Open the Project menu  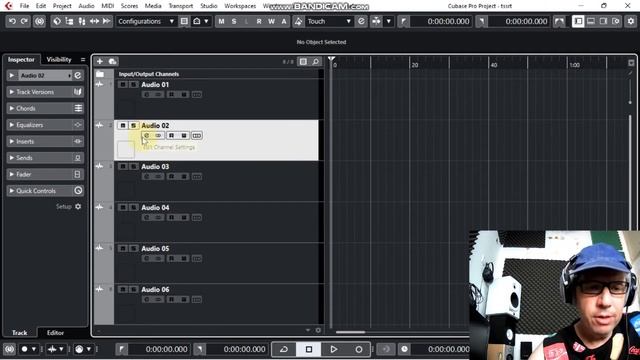62,6
